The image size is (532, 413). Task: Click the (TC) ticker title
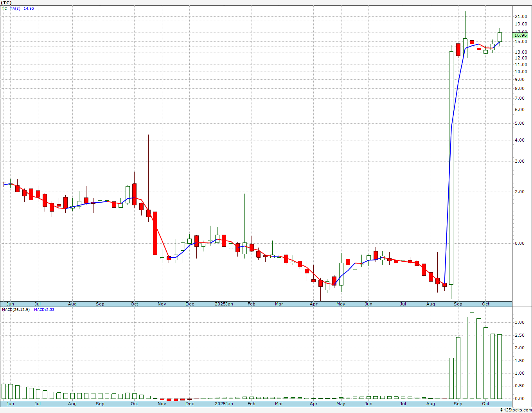pos(7,3)
